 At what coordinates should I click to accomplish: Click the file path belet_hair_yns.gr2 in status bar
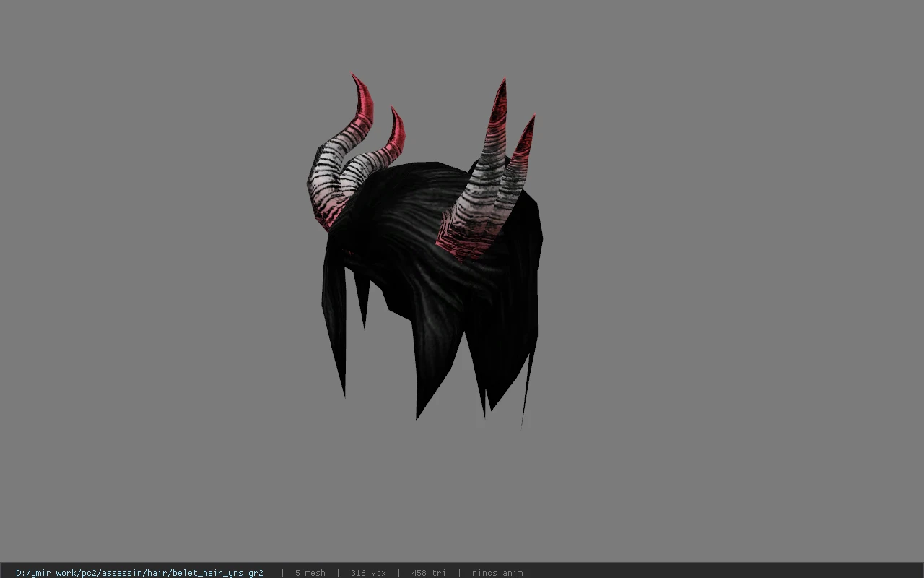139,573
